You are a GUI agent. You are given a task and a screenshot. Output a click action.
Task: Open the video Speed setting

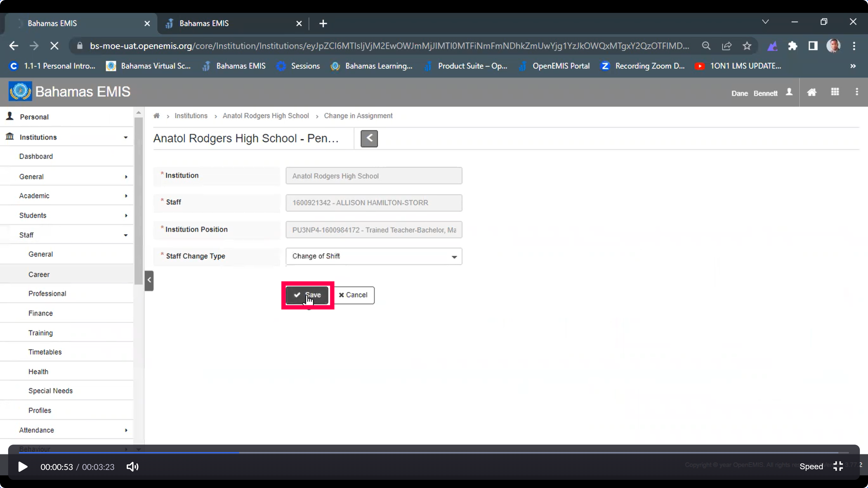pyautogui.click(x=811, y=467)
